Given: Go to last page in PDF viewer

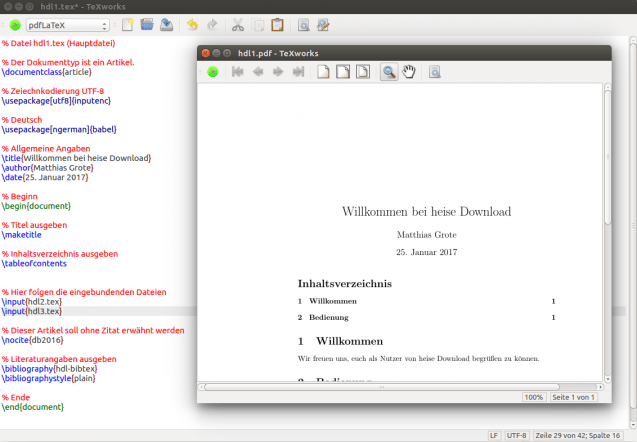Looking at the screenshot, I should (298, 72).
